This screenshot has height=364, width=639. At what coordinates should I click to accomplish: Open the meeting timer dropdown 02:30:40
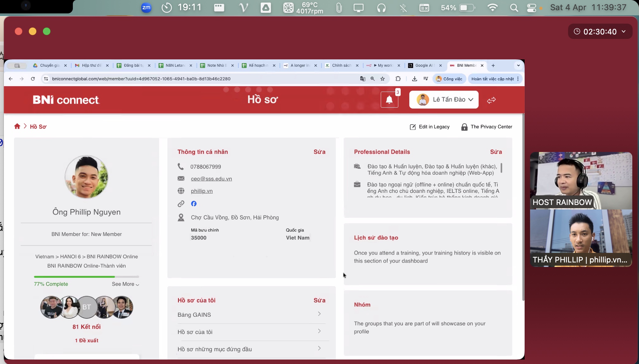click(x=600, y=32)
